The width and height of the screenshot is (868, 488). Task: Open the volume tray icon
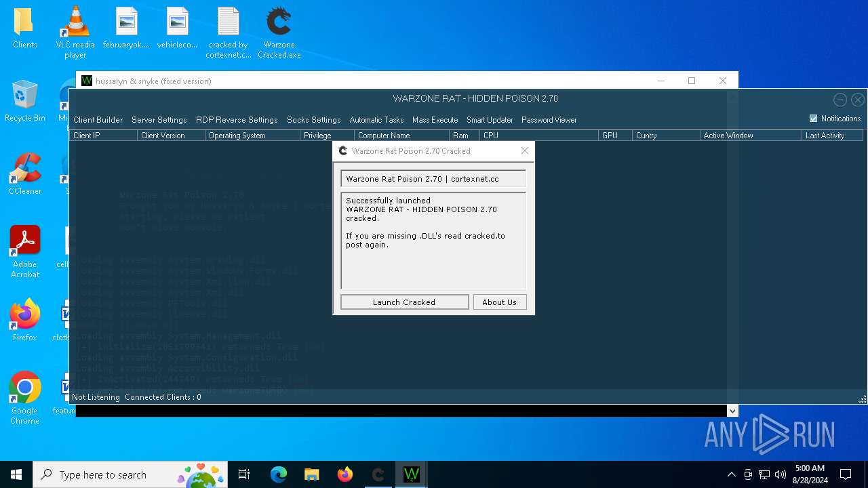pyautogui.click(x=781, y=474)
